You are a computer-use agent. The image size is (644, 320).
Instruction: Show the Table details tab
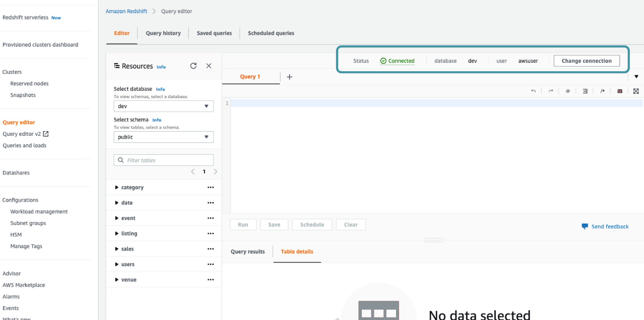[x=297, y=252]
